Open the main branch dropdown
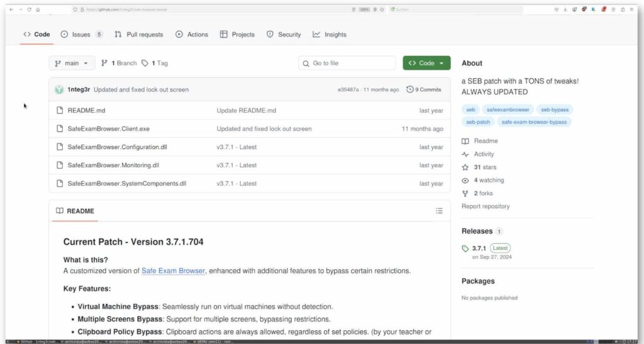This screenshot has width=644, height=344. tap(72, 64)
